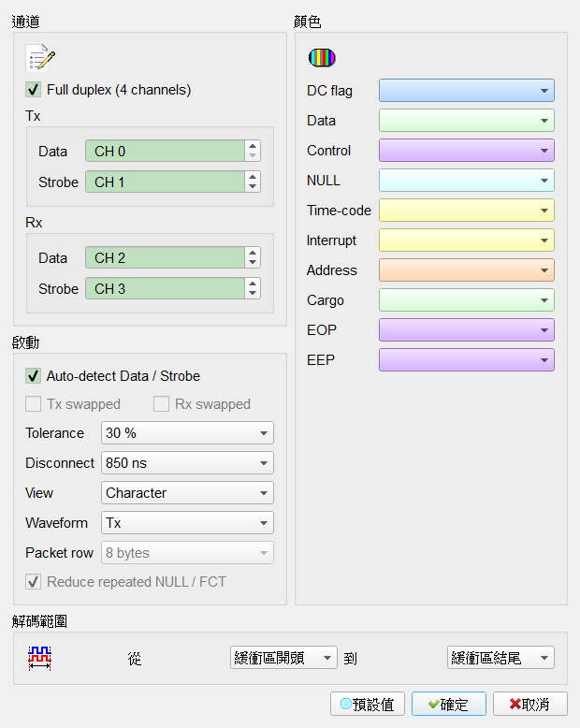Open the 緩衝區開頭 start range dropdown

click(283, 658)
